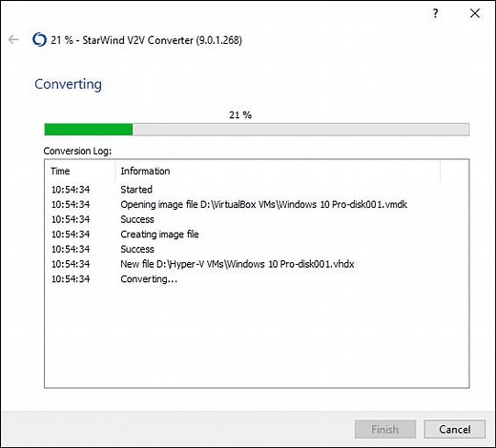This screenshot has height=448, width=496.
Task: Click the 10:54:34 timestamp beside 'Converting...'
Action: tap(71, 279)
